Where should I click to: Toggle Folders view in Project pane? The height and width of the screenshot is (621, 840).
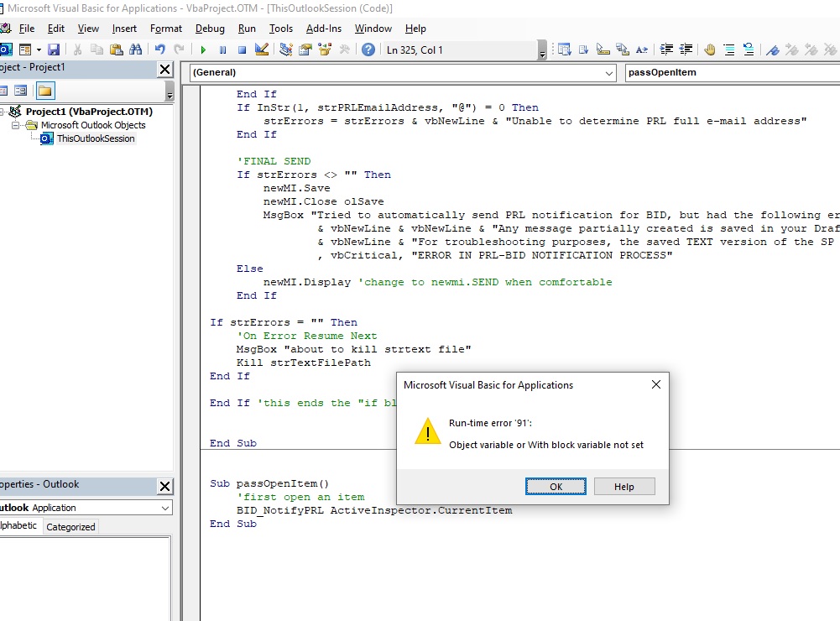click(44, 91)
